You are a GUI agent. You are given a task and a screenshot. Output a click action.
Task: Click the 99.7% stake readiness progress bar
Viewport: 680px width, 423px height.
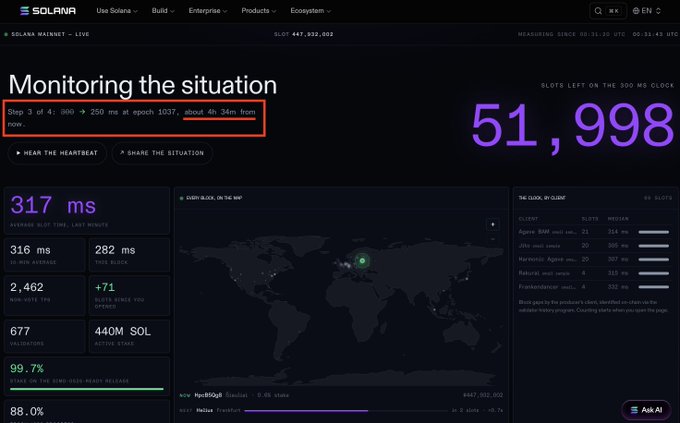tap(87, 389)
